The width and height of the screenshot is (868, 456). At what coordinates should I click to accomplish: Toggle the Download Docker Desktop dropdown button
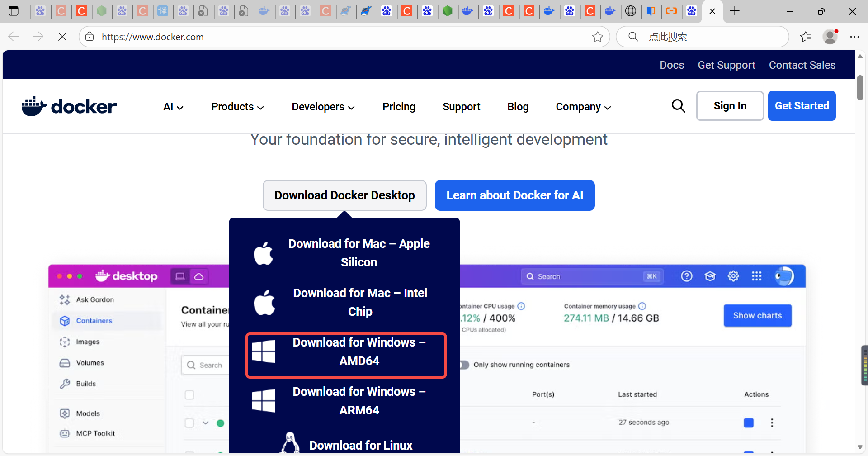pyautogui.click(x=344, y=195)
